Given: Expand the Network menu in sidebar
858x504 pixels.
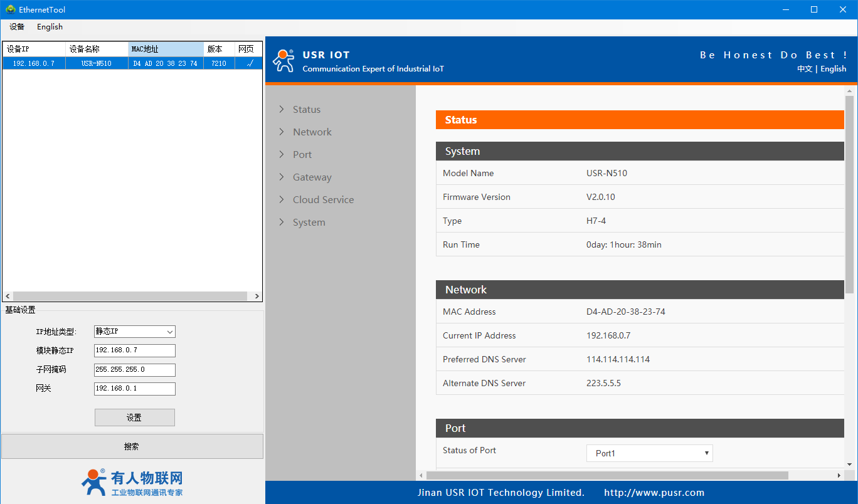Looking at the screenshot, I should coord(312,132).
